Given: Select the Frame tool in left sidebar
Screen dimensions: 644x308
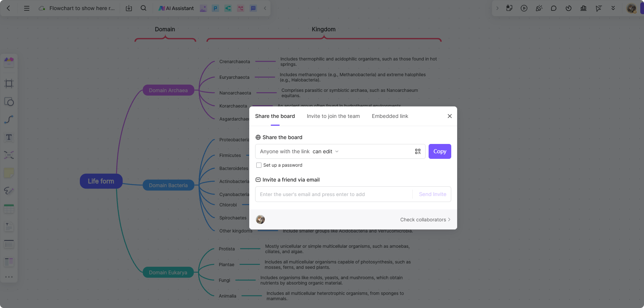Looking at the screenshot, I should click(x=9, y=84).
